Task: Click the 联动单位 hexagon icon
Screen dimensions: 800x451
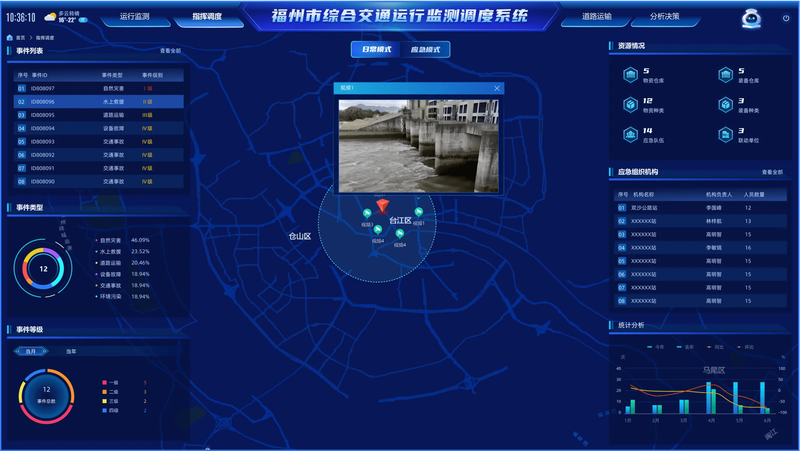Action: pos(725,135)
